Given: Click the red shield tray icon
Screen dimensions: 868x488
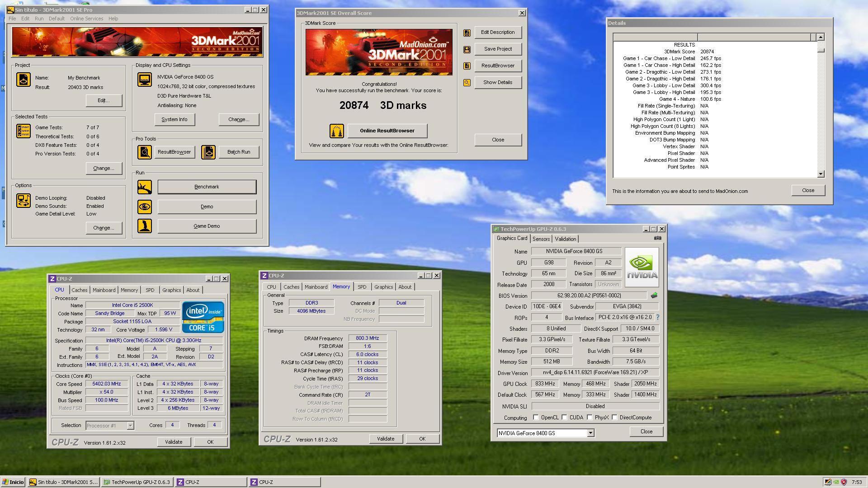Looking at the screenshot, I should pyautogui.click(x=844, y=482).
